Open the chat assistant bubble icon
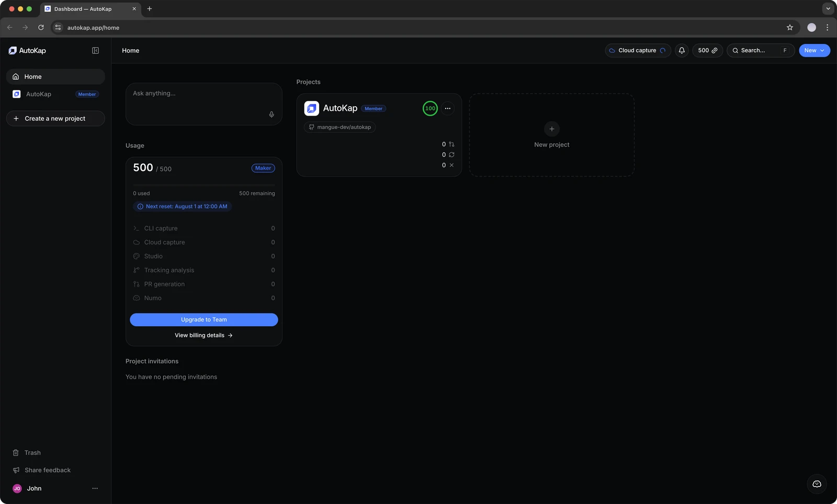This screenshot has height=504, width=837. tap(817, 484)
